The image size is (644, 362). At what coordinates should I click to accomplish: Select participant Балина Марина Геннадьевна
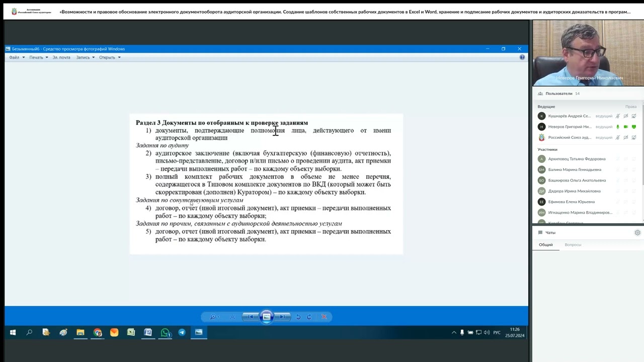coord(574,169)
